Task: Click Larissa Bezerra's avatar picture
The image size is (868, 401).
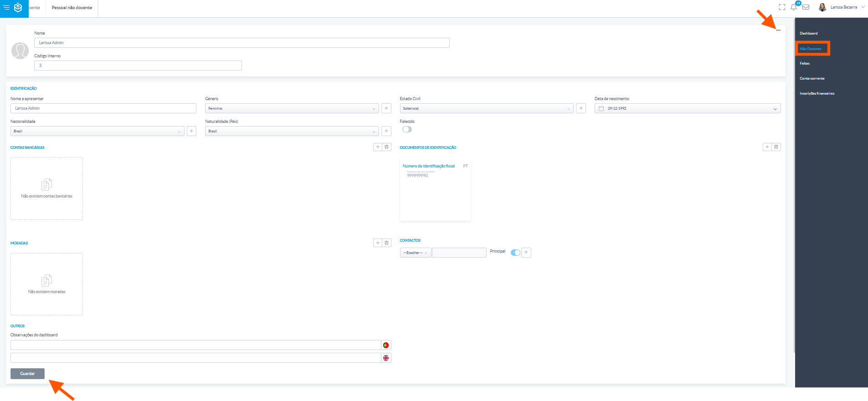Action: point(822,7)
